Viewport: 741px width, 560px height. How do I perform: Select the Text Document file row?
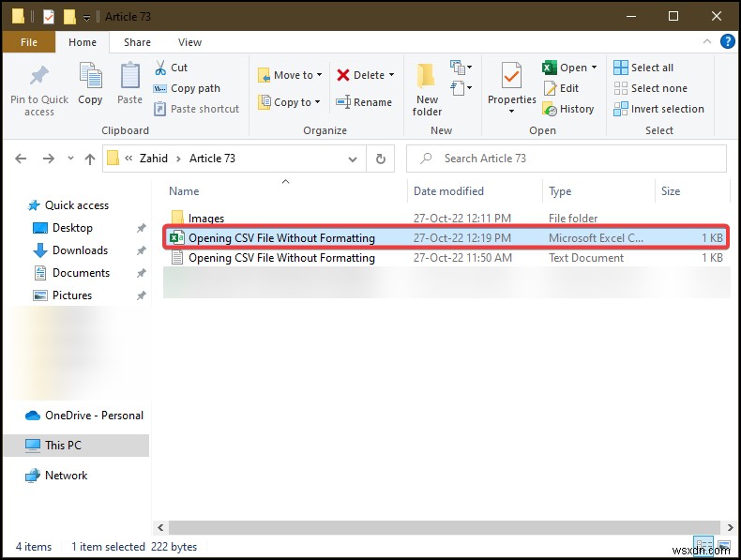(446, 258)
